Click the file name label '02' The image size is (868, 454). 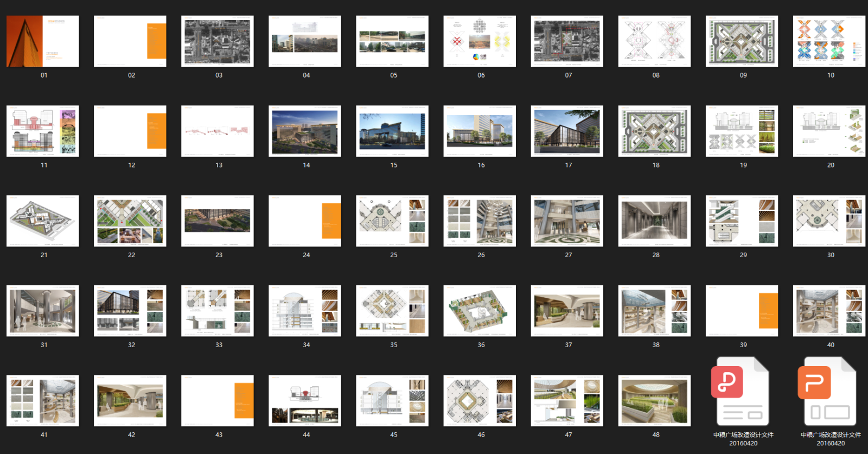(x=131, y=75)
